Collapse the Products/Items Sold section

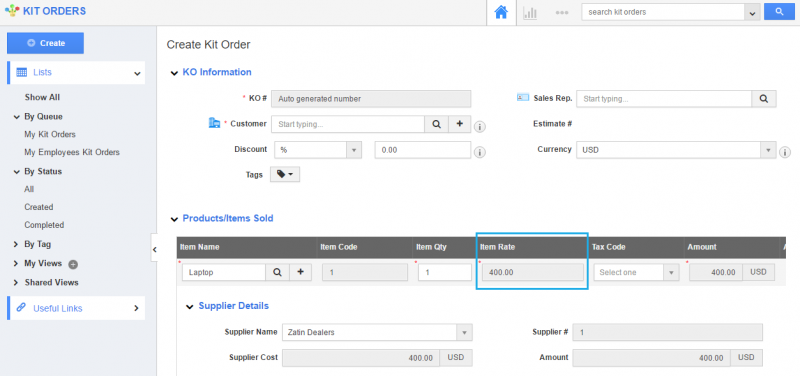174,219
